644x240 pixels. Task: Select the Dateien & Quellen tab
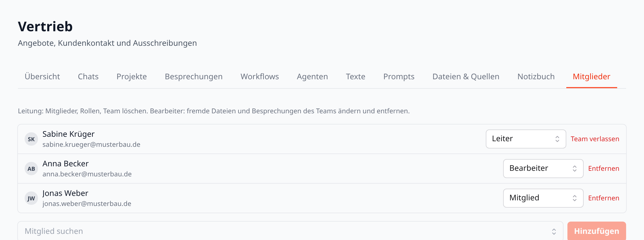point(466,76)
